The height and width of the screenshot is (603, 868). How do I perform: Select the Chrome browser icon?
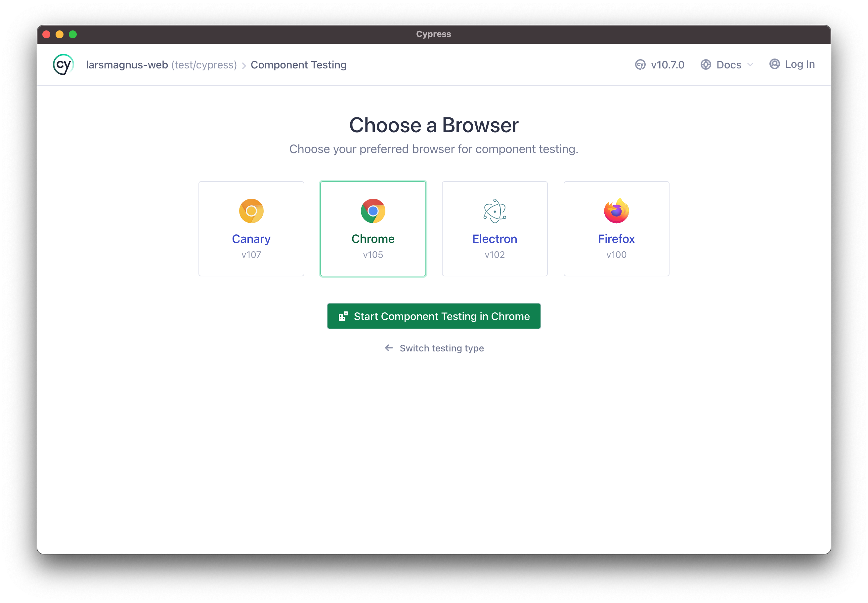pyautogui.click(x=373, y=210)
